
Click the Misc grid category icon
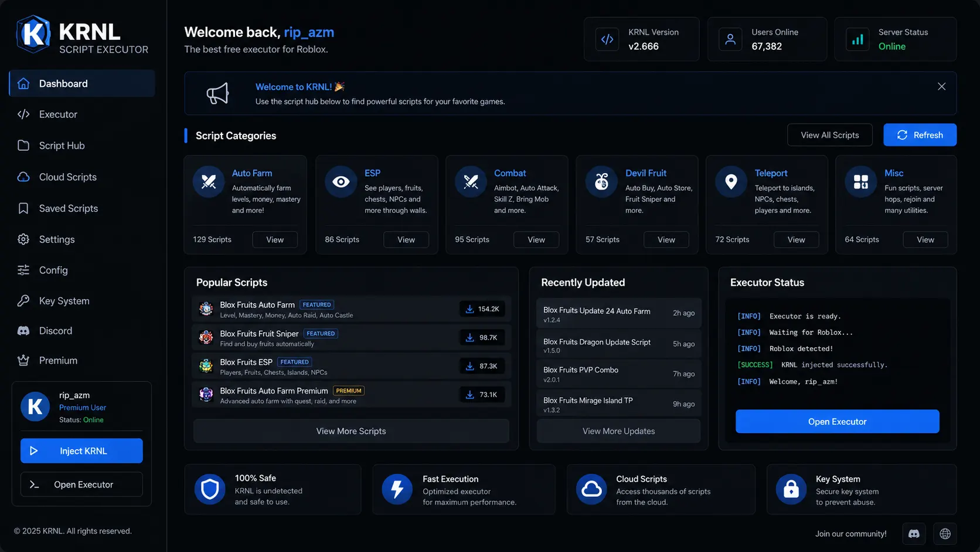click(x=860, y=182)
